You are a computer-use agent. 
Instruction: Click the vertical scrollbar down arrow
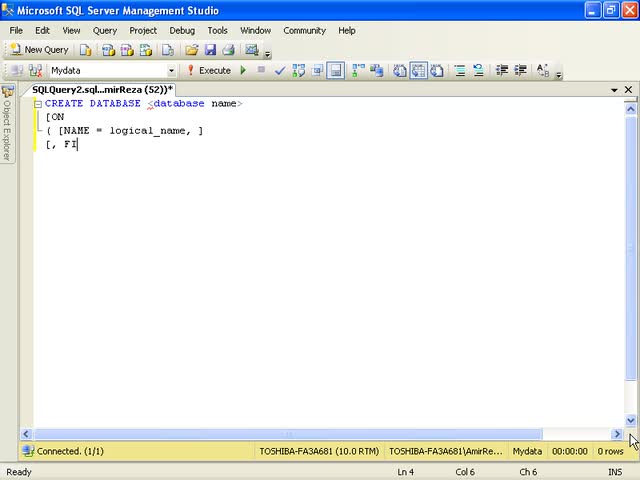631,420
